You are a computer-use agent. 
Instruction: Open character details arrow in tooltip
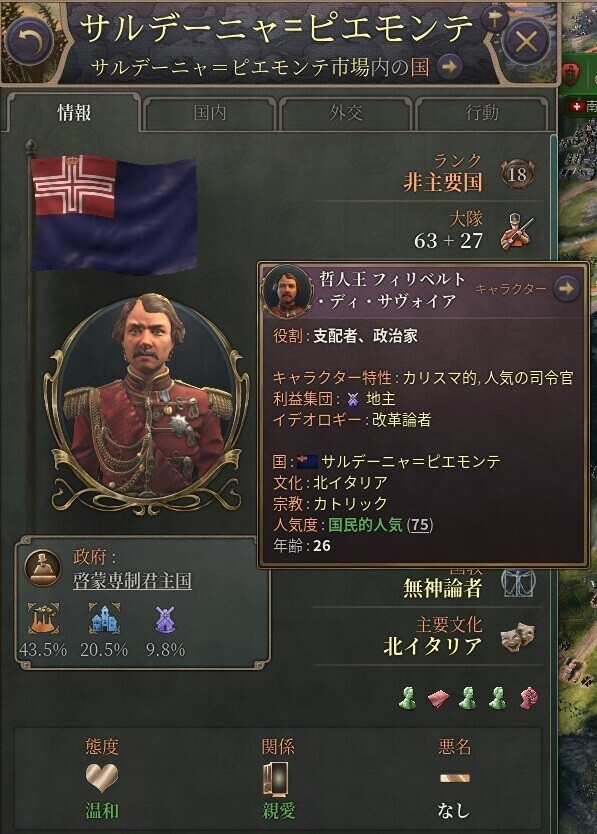pyautogui.click(x=566, y=288)
